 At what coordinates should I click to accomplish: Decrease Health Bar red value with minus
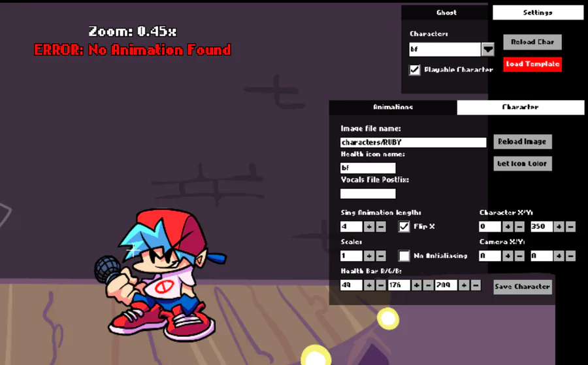[381, 285]
